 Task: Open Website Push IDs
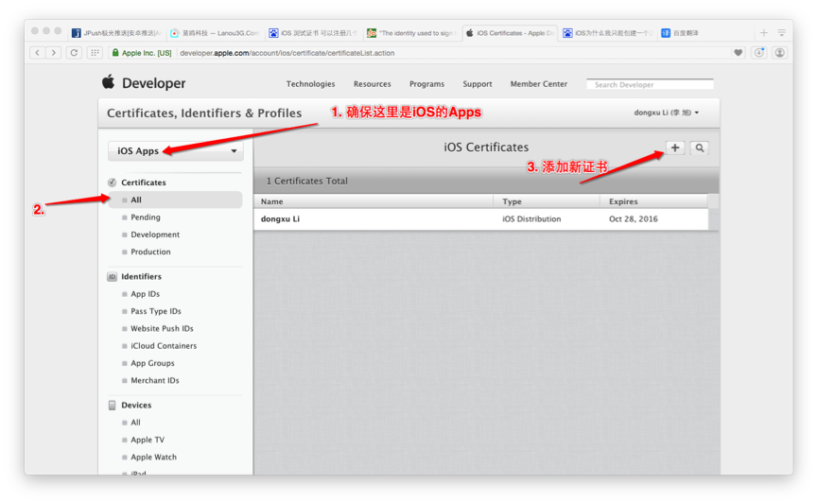[x=162, y=329]
